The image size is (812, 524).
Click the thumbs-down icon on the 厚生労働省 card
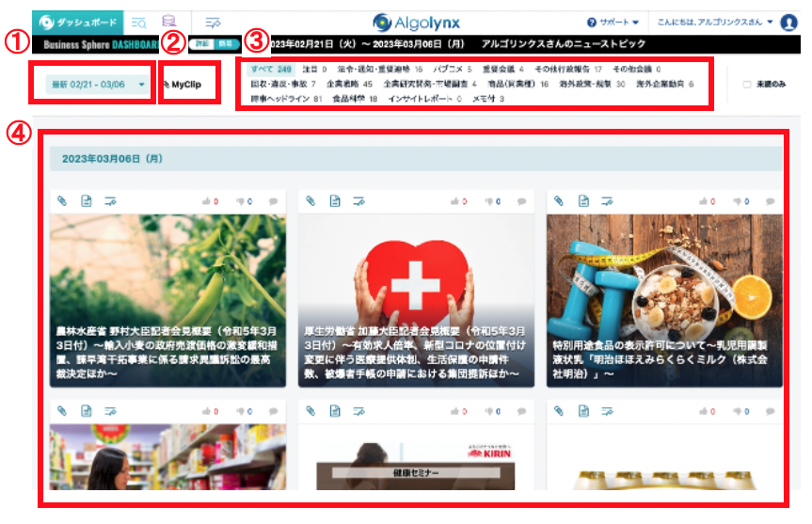point(486,201)
